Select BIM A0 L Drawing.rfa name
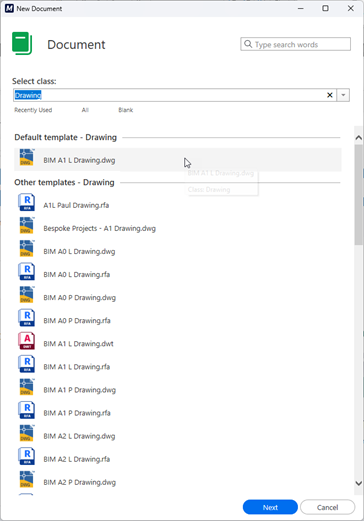This screenshot has height=521, width=364. (77, 275)
